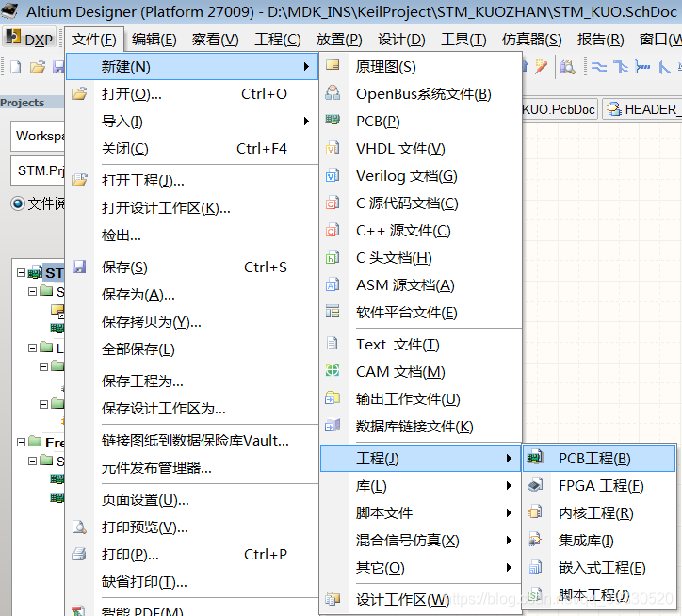Click the 软件平台文件(E) icon

pos(333,312)
